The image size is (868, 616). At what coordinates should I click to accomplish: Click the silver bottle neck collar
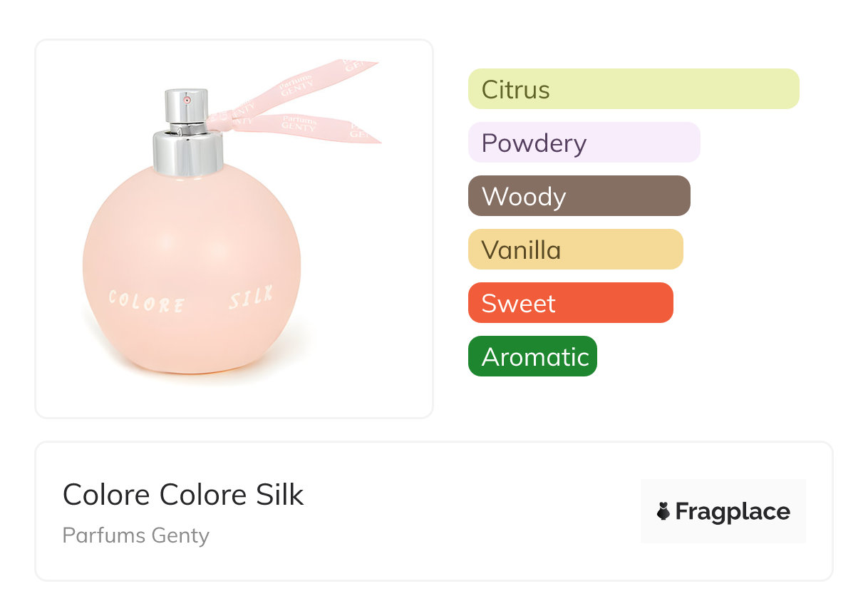[188, 153]
